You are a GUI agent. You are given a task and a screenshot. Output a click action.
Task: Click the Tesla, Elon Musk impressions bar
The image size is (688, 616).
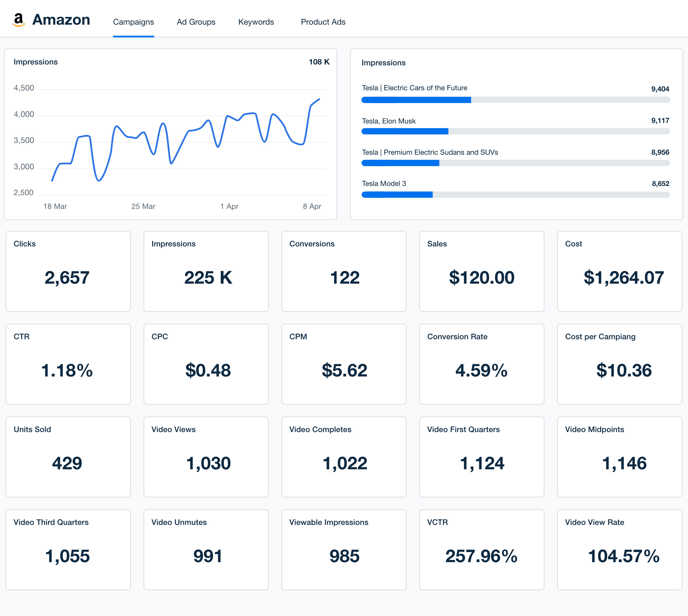click(516, 131)
